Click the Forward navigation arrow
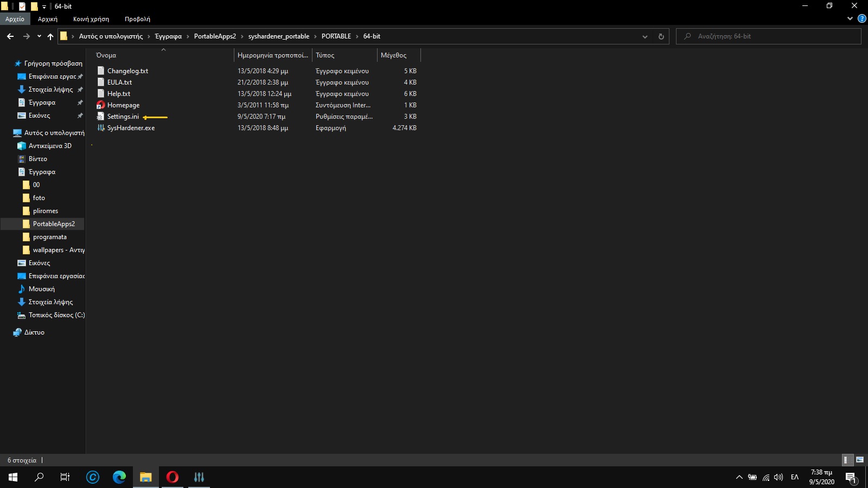 pyautogui.click(x=26, y=36)
